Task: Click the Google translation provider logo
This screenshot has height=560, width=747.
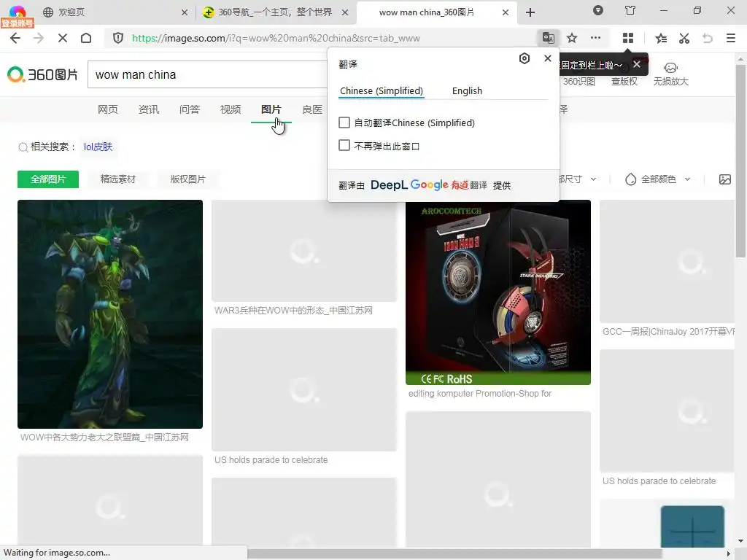Action: pos(429,184)
